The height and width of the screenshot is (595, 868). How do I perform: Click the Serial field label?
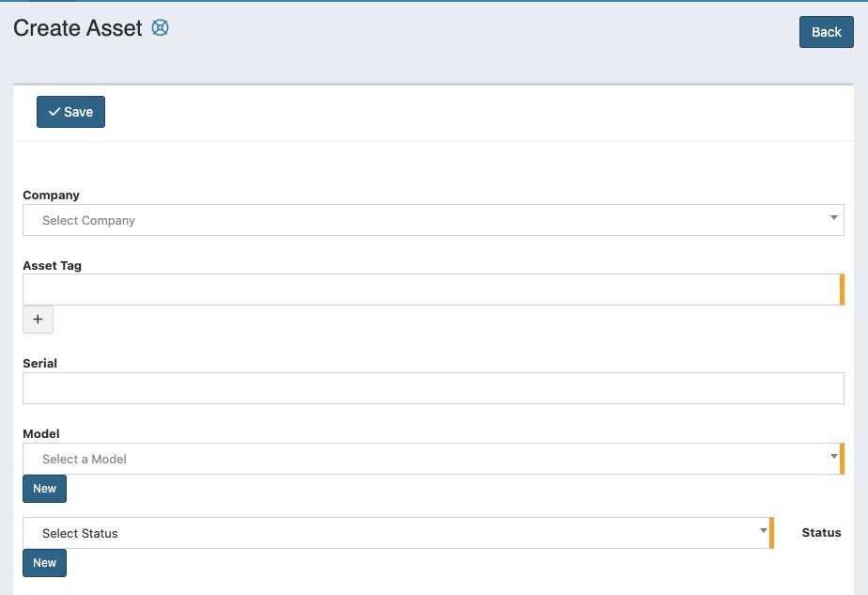pos(39,364)
